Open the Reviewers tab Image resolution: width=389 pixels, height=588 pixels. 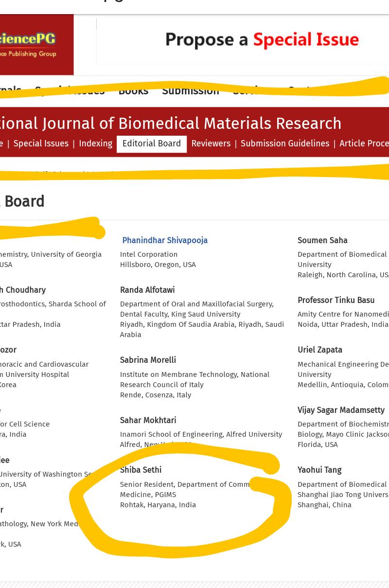(211, 144)
